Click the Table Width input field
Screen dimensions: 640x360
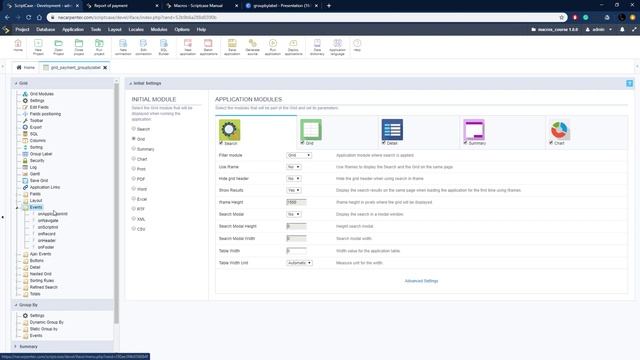(296, 251)
